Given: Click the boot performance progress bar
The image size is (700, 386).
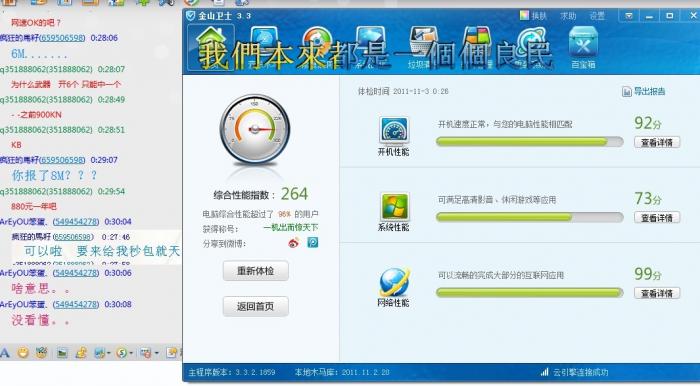Looking at the screenshot, I should (x=529, y=142).
